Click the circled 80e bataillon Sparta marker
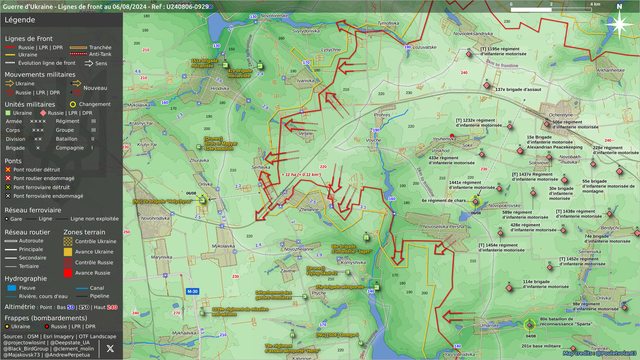 [x=529, y=325]
